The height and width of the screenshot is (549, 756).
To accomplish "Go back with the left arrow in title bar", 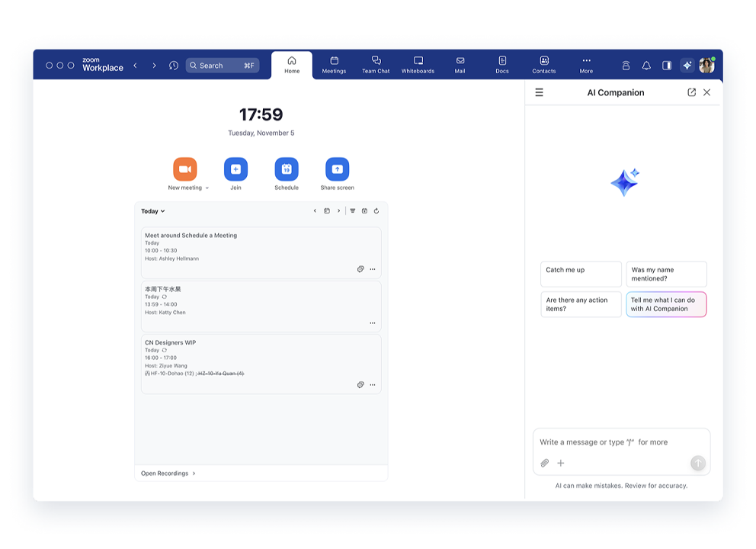I will click(136, 66).
